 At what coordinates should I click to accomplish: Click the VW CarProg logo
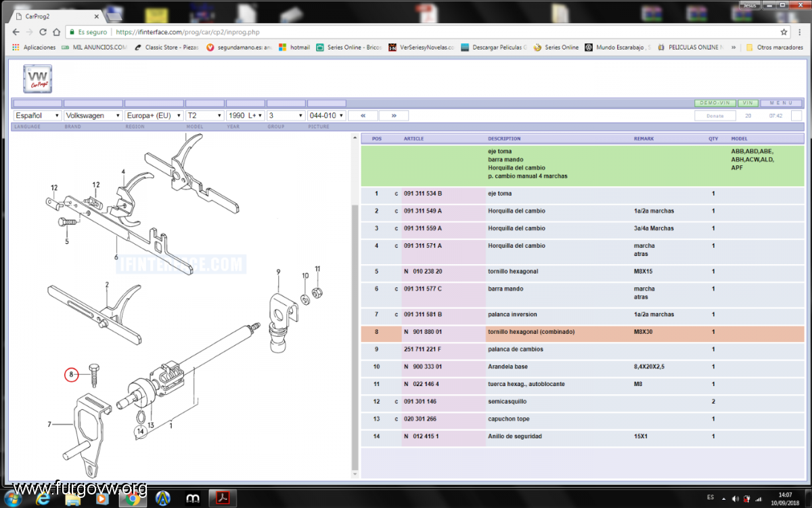click(37, 79)
